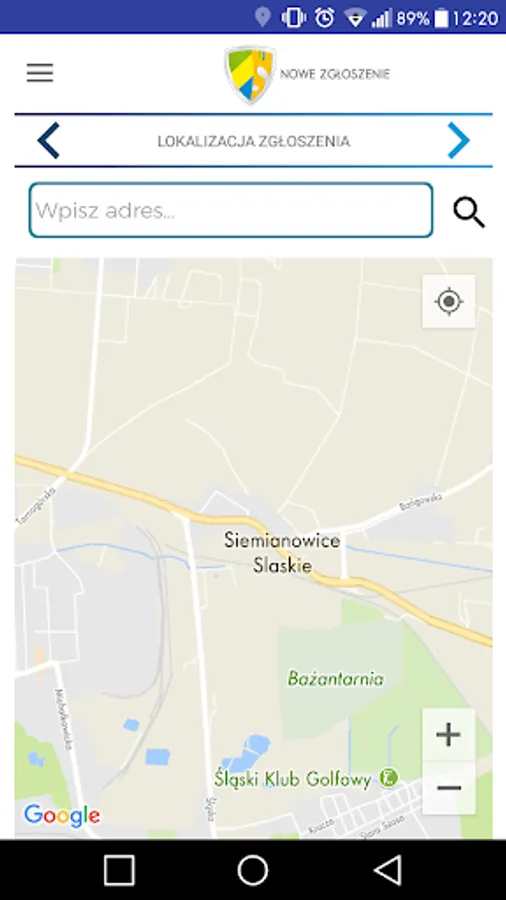Zoom out the map with minus
The image size is (506, 900).
[x=449, y=788]
